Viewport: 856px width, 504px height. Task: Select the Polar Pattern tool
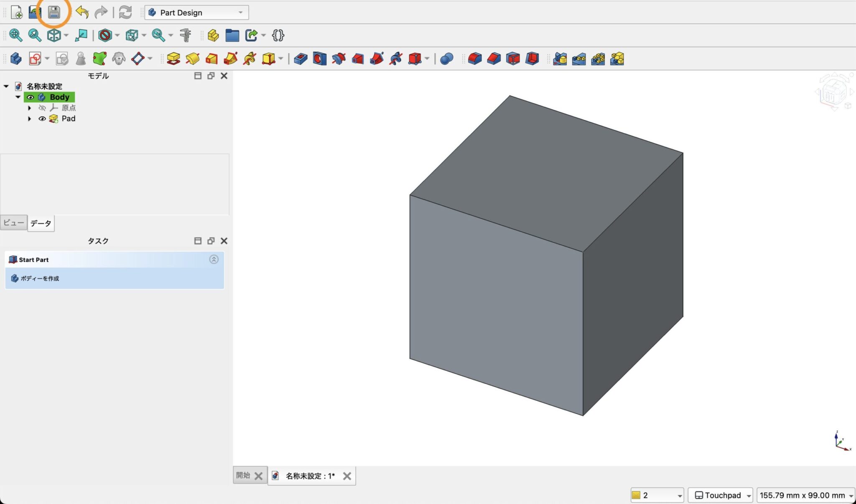(598, 59)
